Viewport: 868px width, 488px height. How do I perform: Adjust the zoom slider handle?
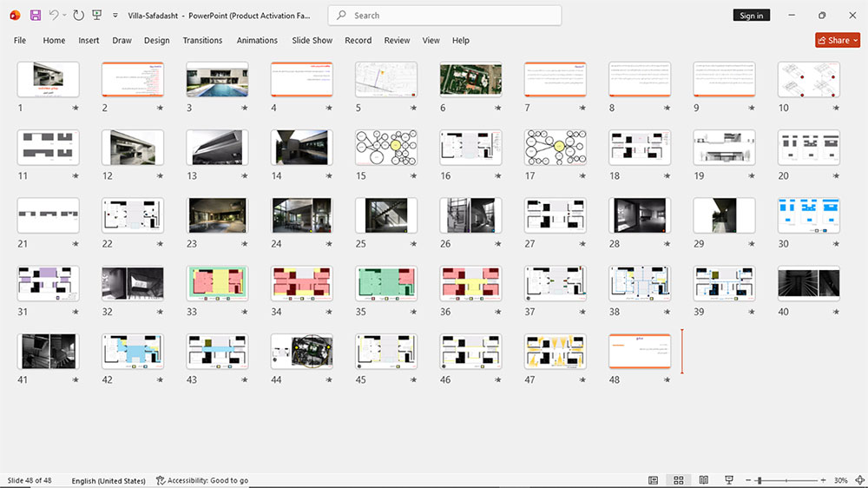[x=759, y=480]
